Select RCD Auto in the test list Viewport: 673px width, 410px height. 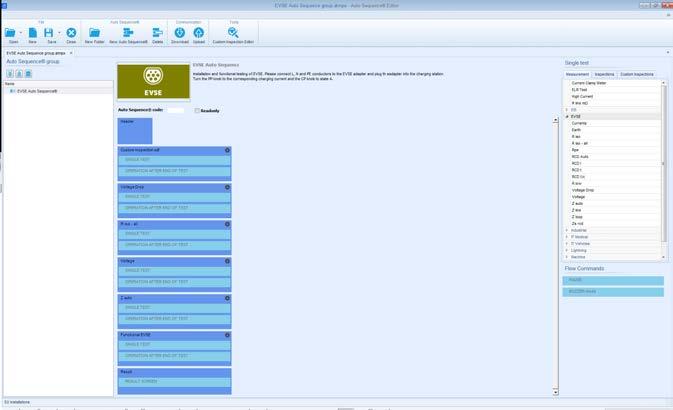(x=580, y=157)
